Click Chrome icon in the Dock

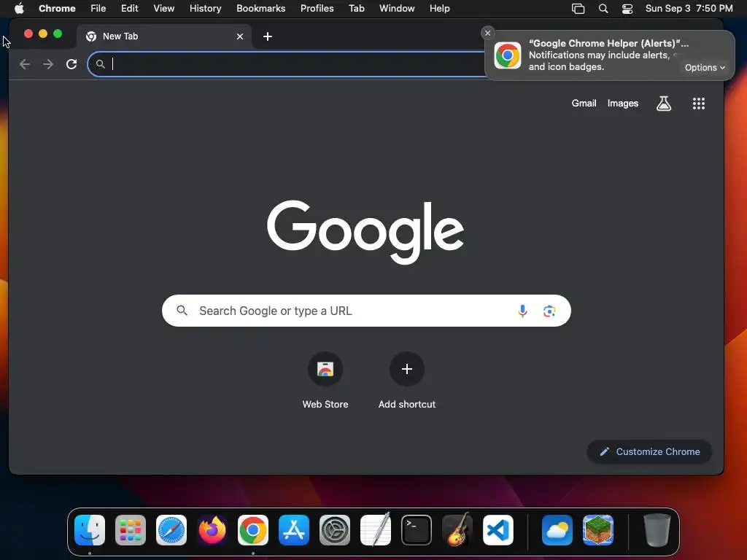coord(253,530)
